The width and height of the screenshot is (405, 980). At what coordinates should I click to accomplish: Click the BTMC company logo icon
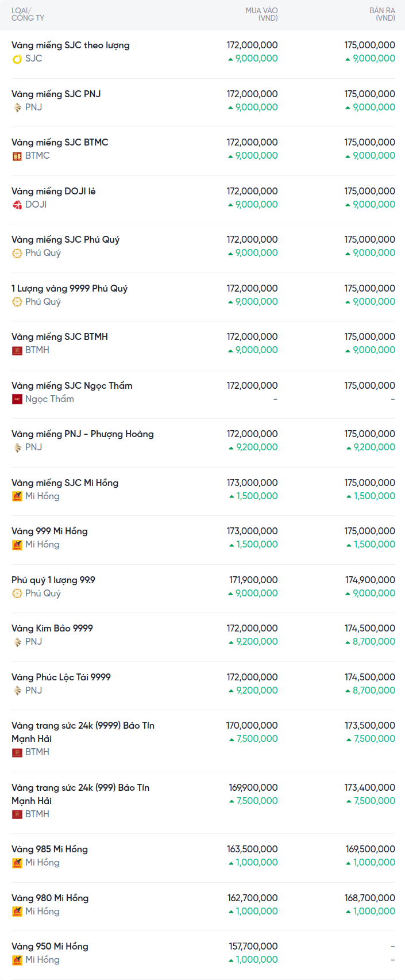(x=17, y=156)
